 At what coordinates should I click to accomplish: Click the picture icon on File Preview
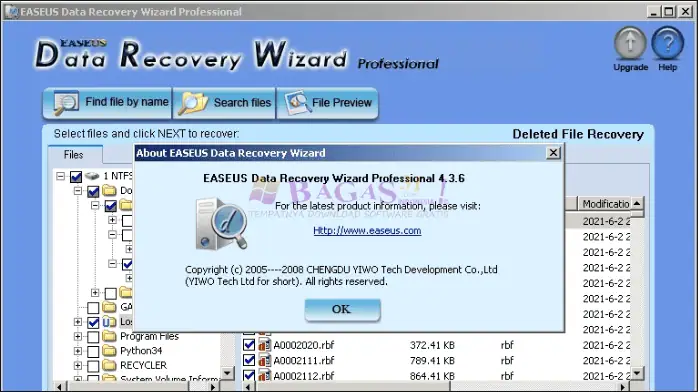297,103
